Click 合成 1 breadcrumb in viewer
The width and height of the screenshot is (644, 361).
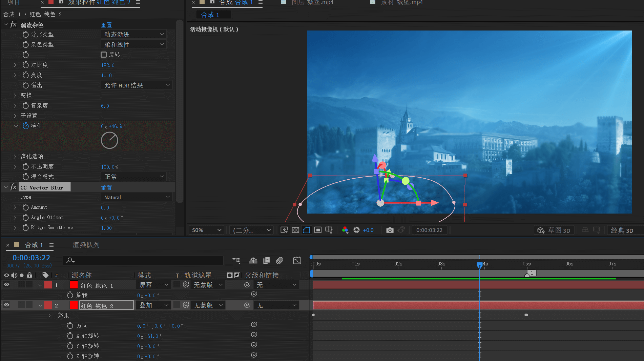(x=210, y=15)
